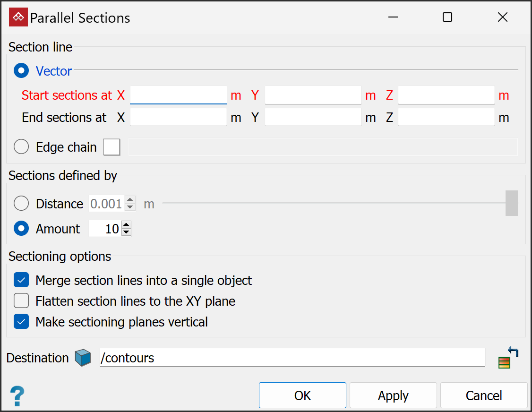The image size is (532, 412).
Task: Choose the Distance radio button
Action: (x=21, y=204)
